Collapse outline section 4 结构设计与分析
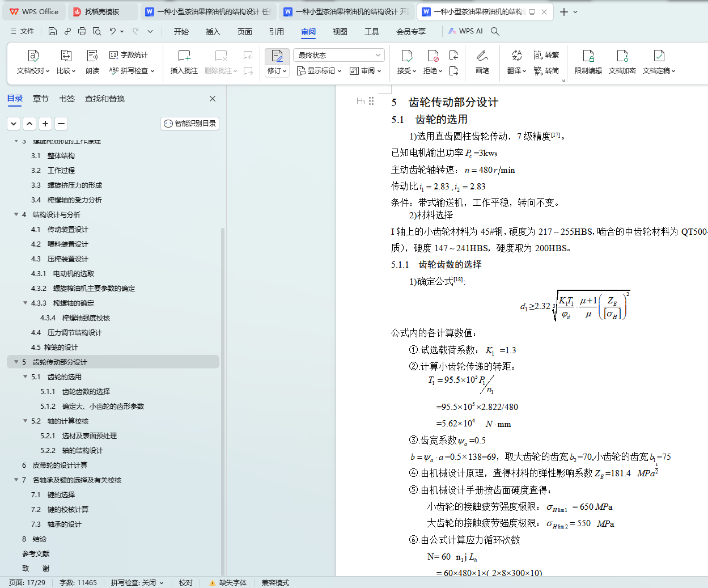This screenshot has width=708, height=588. pyautogui.click(x=16, y=214)
